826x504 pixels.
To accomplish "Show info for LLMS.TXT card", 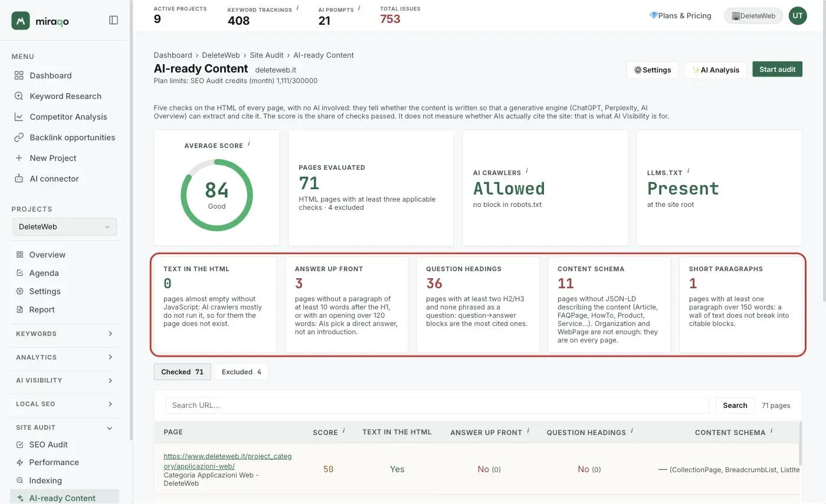I will click(x=688, y=171).
